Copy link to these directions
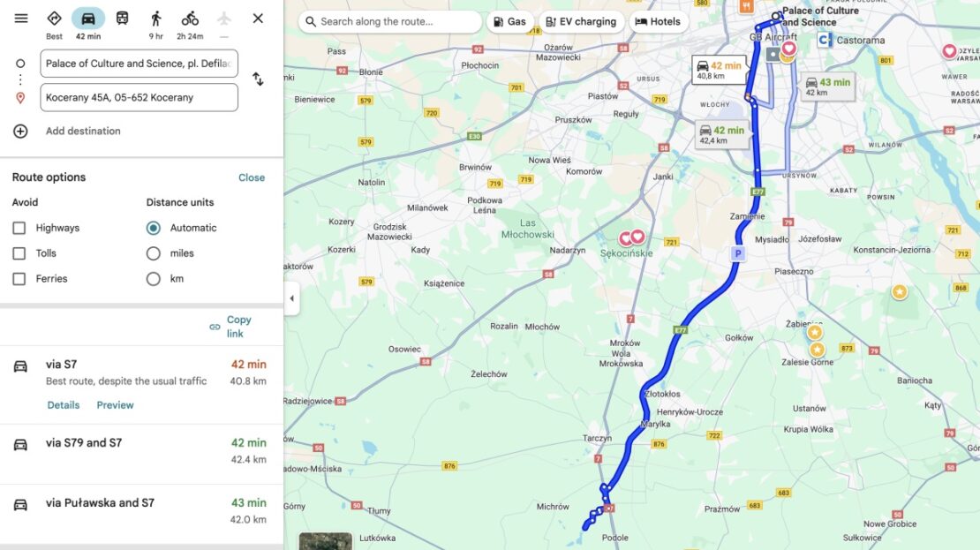This screenshot has width=980, height=550. [x=230, y=327]
